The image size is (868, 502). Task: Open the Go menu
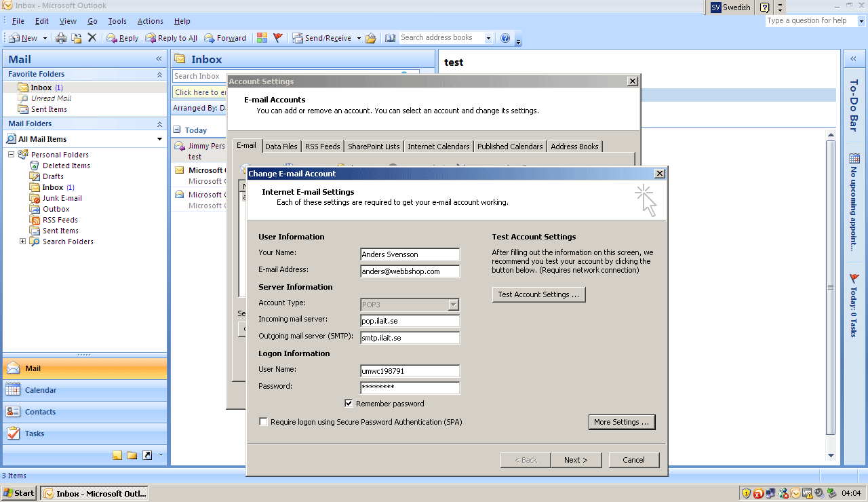pyautogui.click(x=92, y=22)
